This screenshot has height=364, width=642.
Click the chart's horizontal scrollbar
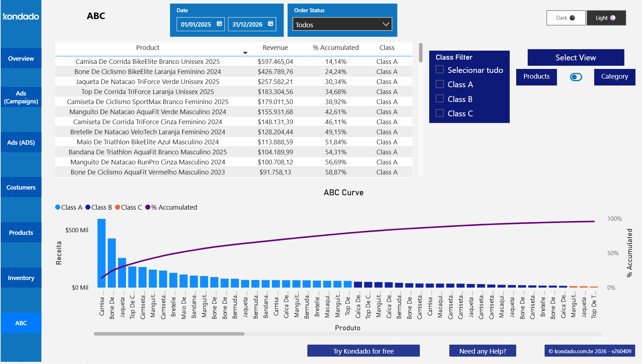pyautogui.click(x=169, y=334)
